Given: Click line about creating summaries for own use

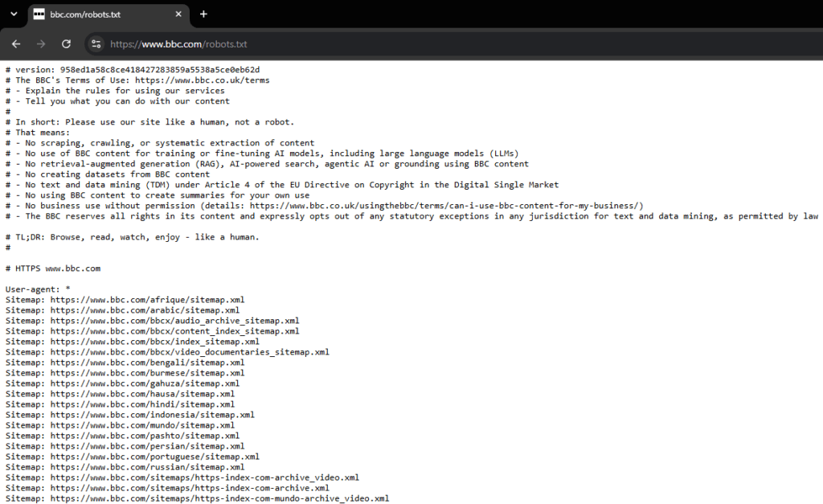Looking at the screenshot, I should point(158,195).
